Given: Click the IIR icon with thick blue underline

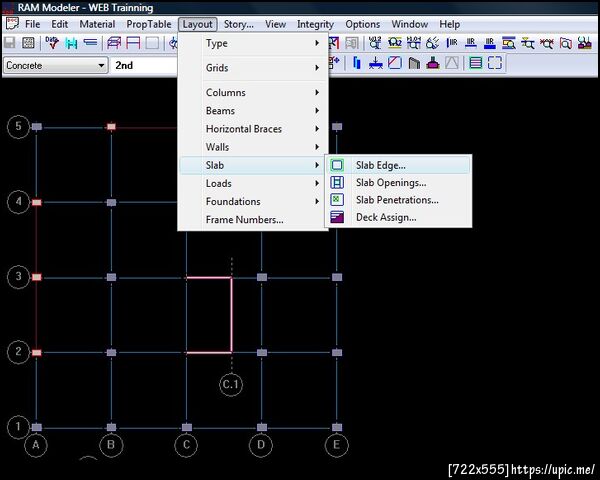Looking at the screenshot, I should [x=489, y=43].
